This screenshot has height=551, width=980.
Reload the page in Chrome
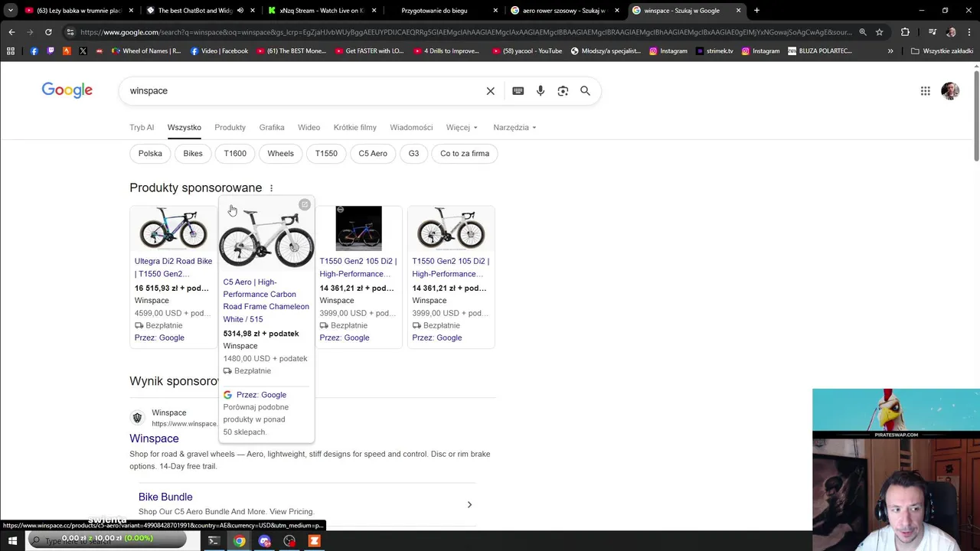[x=48, y=32]
